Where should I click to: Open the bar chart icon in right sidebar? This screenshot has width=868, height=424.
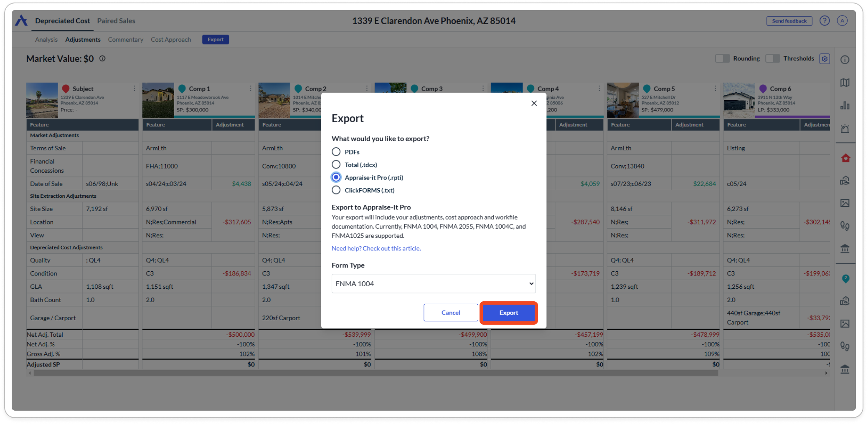click(845, 106)
